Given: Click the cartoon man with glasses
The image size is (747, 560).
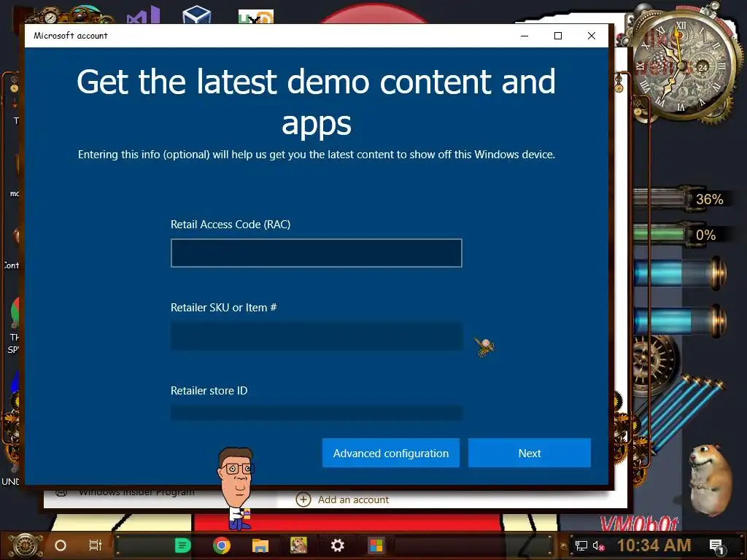Looking at the screenshot, I should [237, 488].
